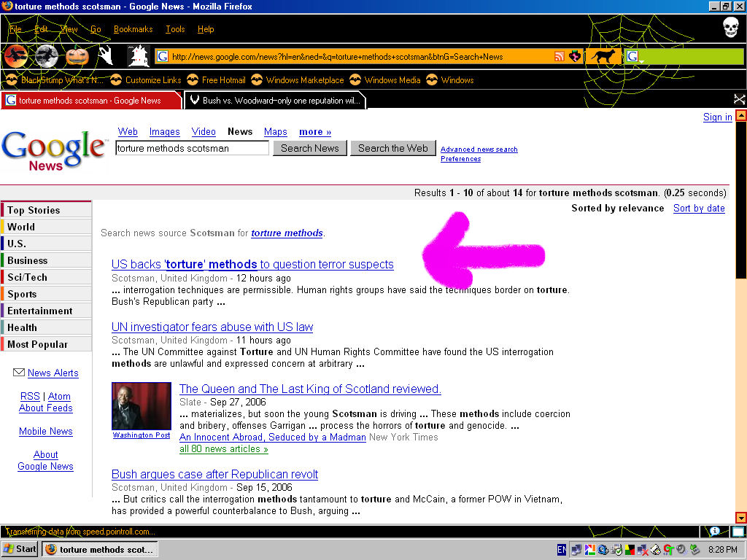
Task: Click the Maps search link
Action: [275, 132]
